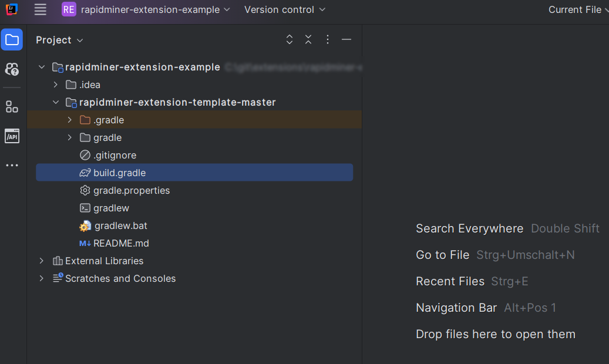This screenshot has width=609, height=364.
Task: Open the Endpoints tool window via API icon
Action: 12,136
